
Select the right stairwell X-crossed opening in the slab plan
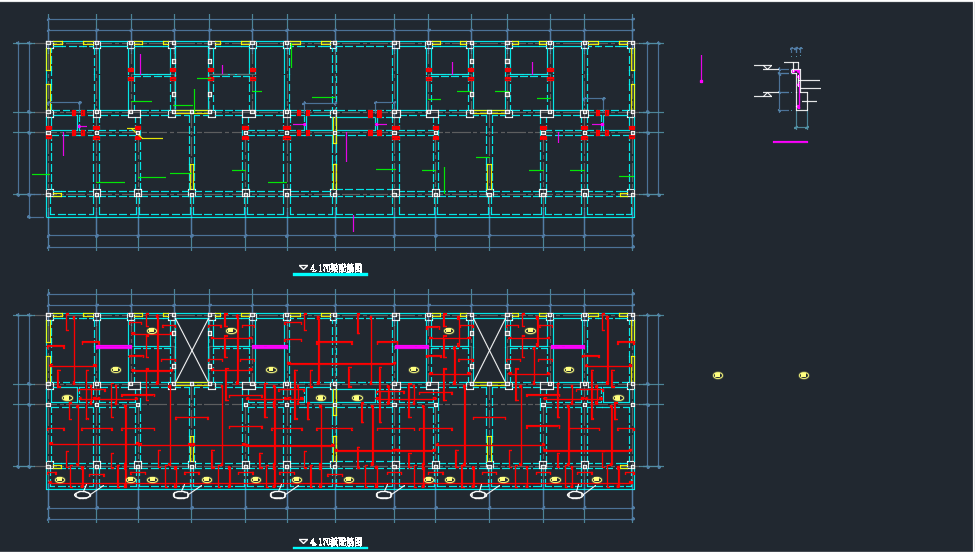click(490, 351)
